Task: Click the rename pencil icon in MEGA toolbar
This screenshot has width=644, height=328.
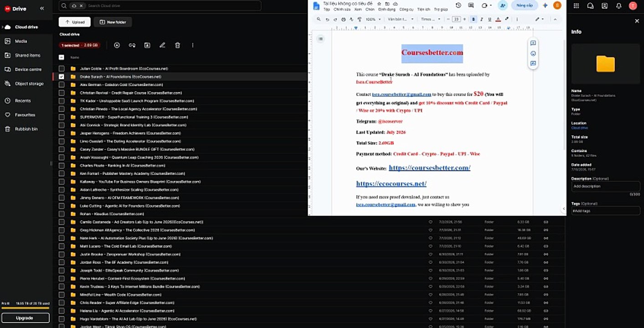Action: 162,45
